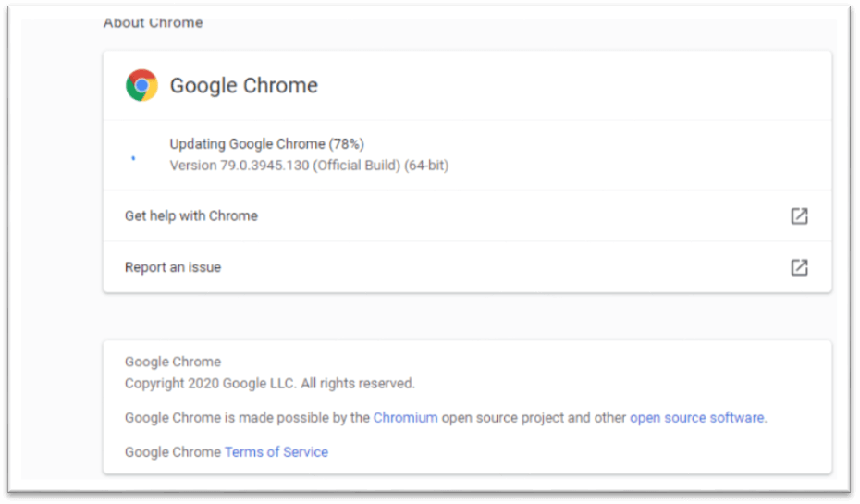Click the update progress spinner icon

tap(133, 158)
